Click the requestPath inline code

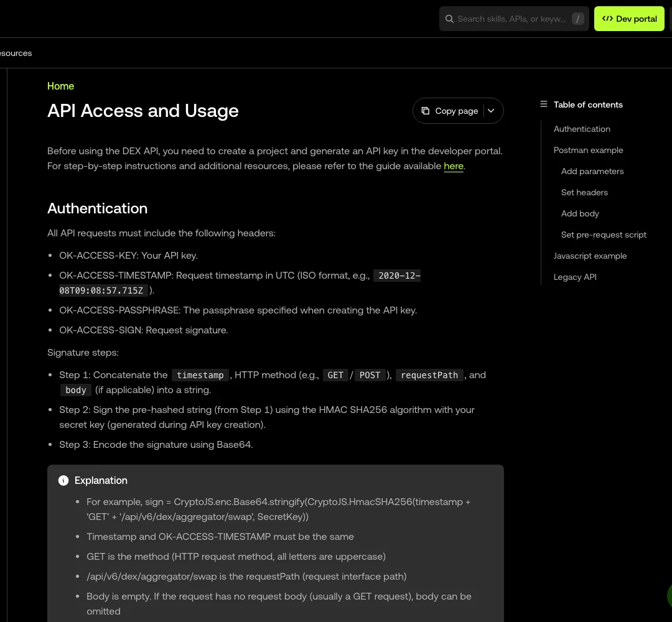(429, 375)
